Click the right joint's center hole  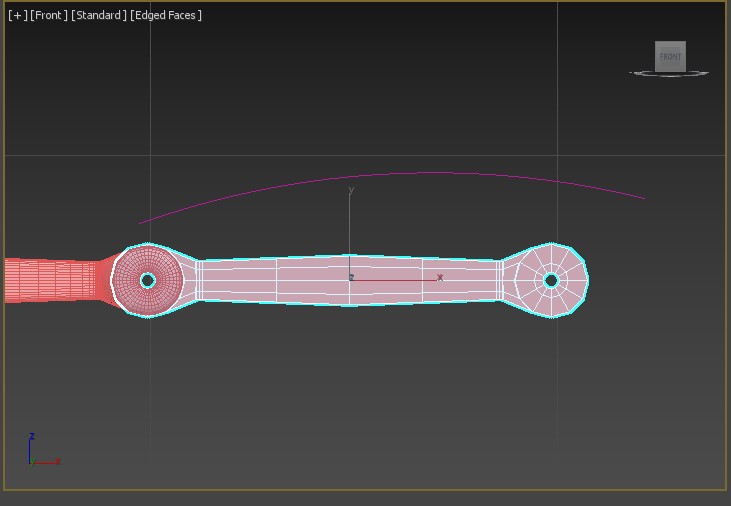[x=551, y=281]
